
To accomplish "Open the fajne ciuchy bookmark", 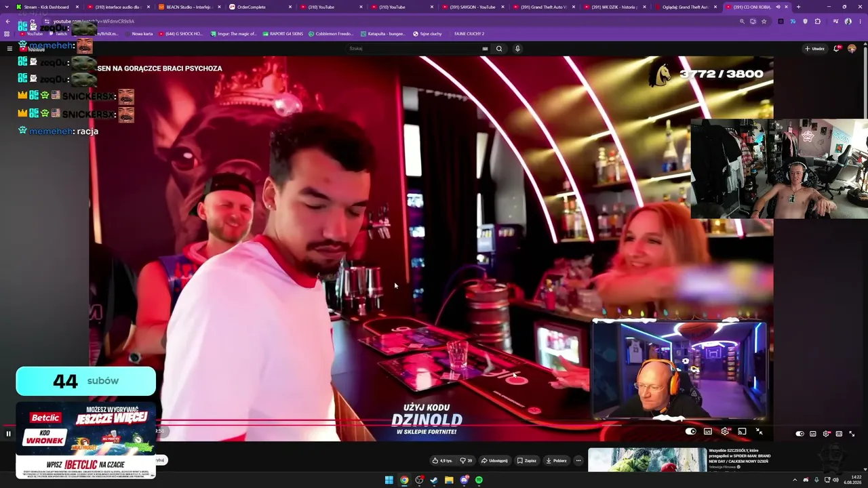I will [427, 33].
